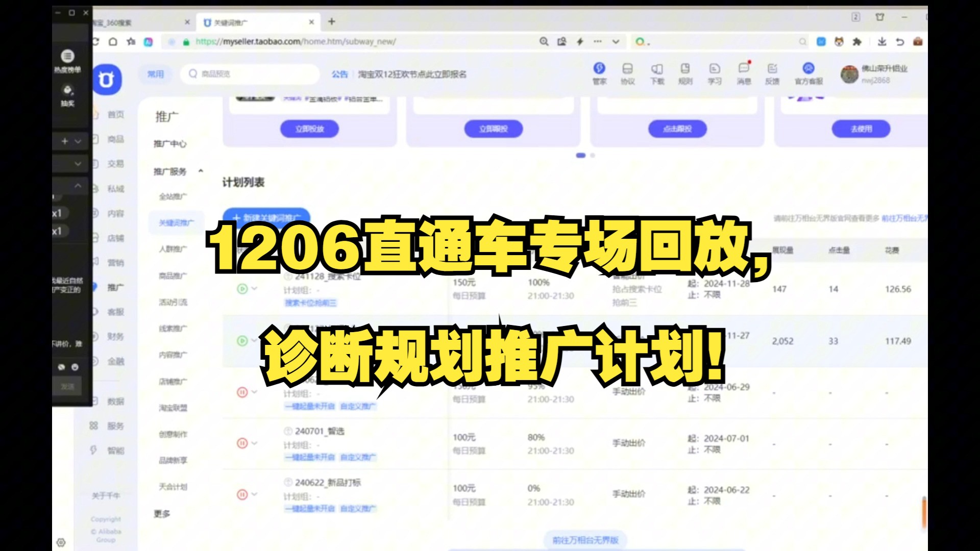Open the 协议 agreements icon
980x551 pixels.
click(x=627, y=68)
